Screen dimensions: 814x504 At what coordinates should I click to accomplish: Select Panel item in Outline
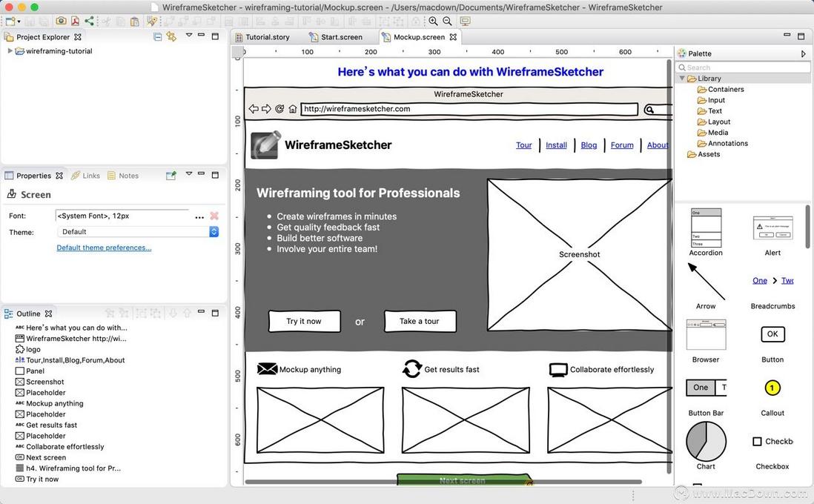click(x=30, y=371)
